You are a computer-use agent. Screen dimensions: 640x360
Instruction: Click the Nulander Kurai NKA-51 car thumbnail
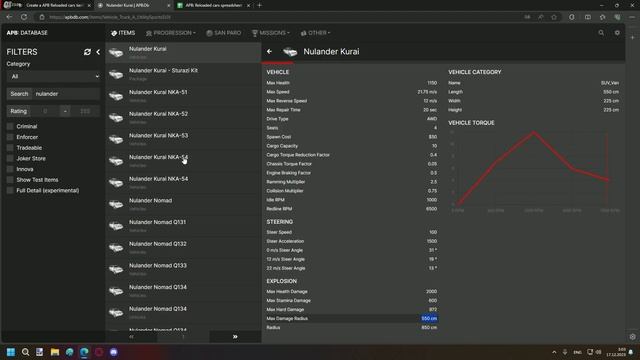point(116,96)
